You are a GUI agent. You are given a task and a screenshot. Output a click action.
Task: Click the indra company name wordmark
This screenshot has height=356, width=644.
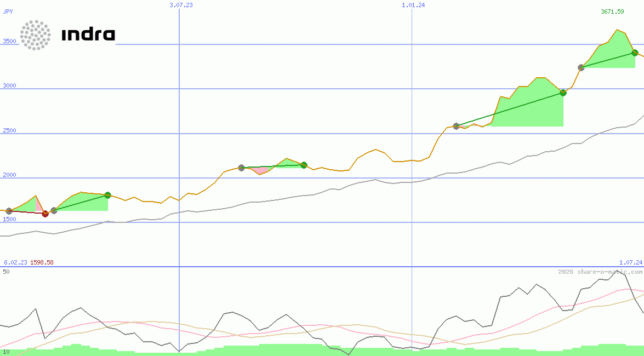88,35
